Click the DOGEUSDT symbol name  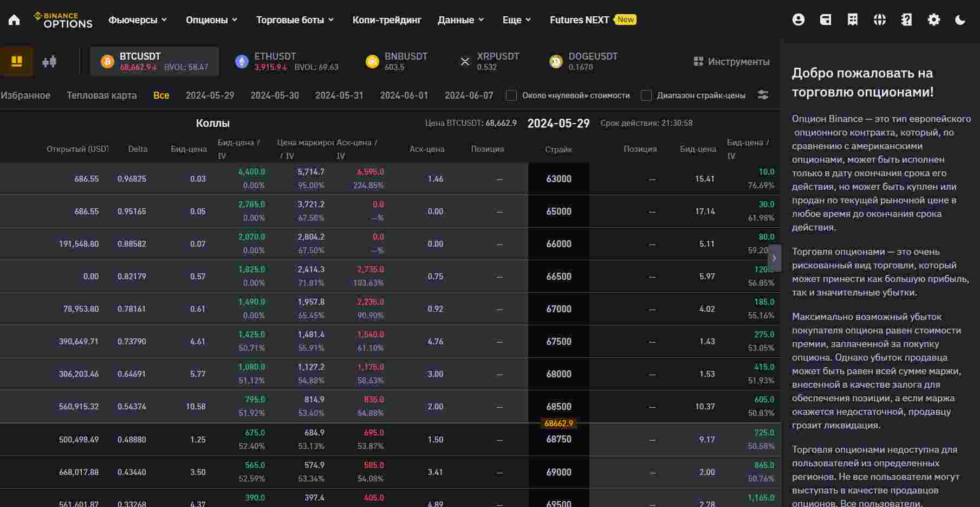[x=593, y=56]
